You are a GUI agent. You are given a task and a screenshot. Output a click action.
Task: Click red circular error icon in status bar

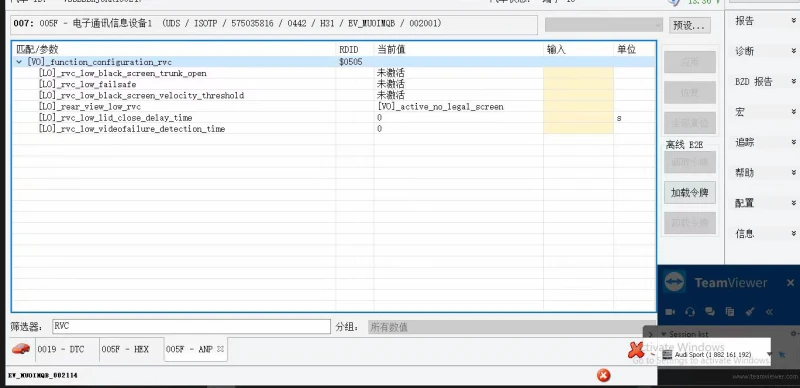[603, 376]
